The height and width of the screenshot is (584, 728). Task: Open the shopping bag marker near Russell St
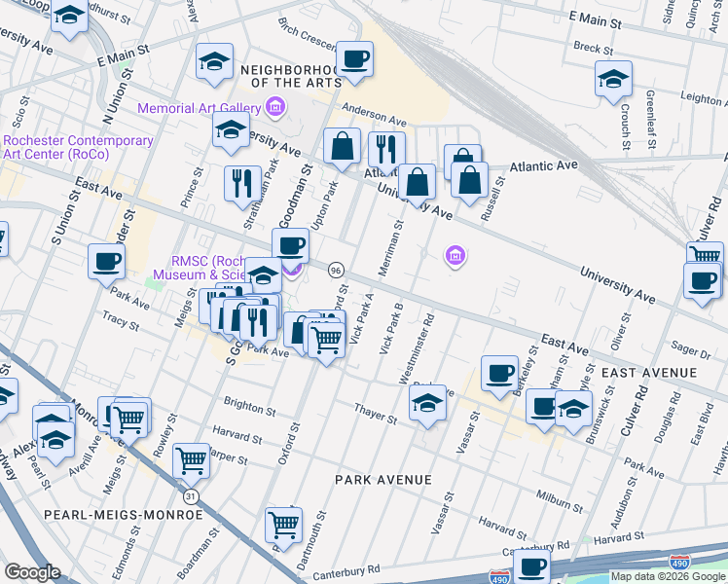point(469,180)
